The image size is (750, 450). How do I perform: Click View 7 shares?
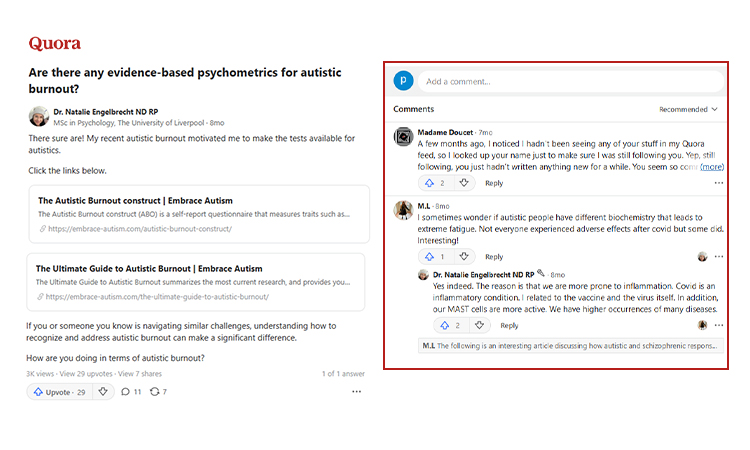tap(140, 374)
